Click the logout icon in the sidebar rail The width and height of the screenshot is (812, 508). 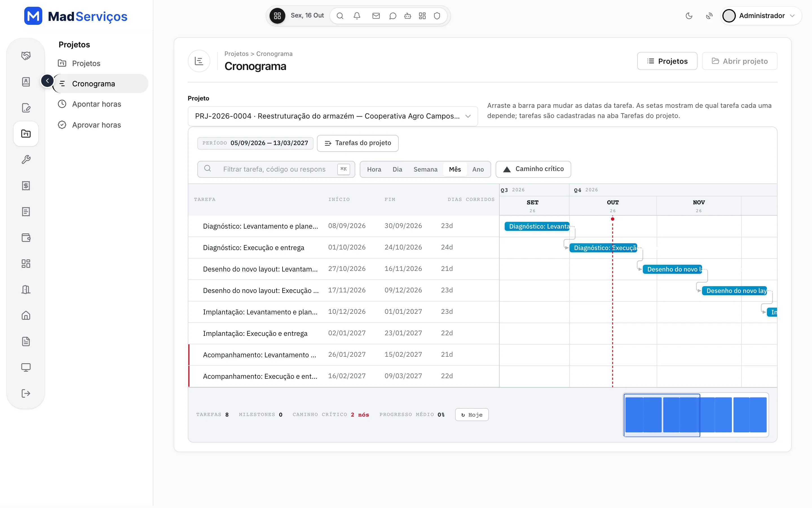click(x=26, y=393)
